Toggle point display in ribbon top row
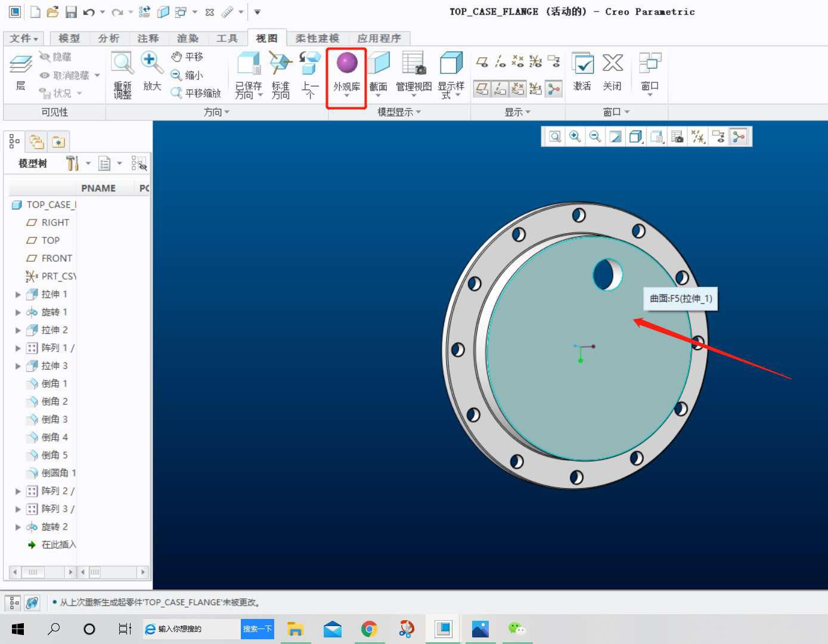828x644 pixels. [x=517, y=61]
